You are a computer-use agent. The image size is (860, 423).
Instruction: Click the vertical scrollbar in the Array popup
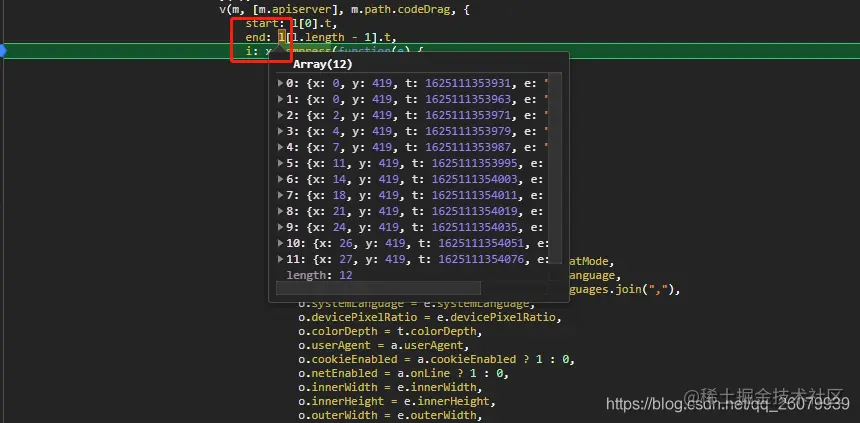tap(555, 169)
